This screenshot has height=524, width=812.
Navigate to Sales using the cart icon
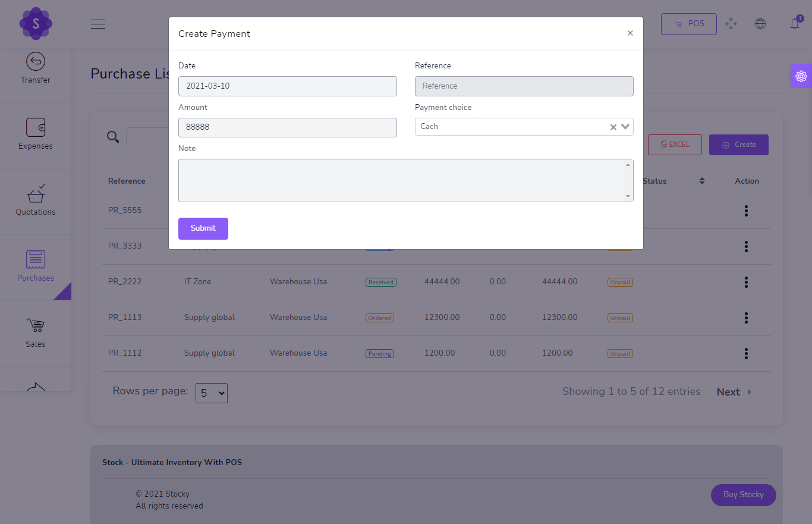pos(35,333)
